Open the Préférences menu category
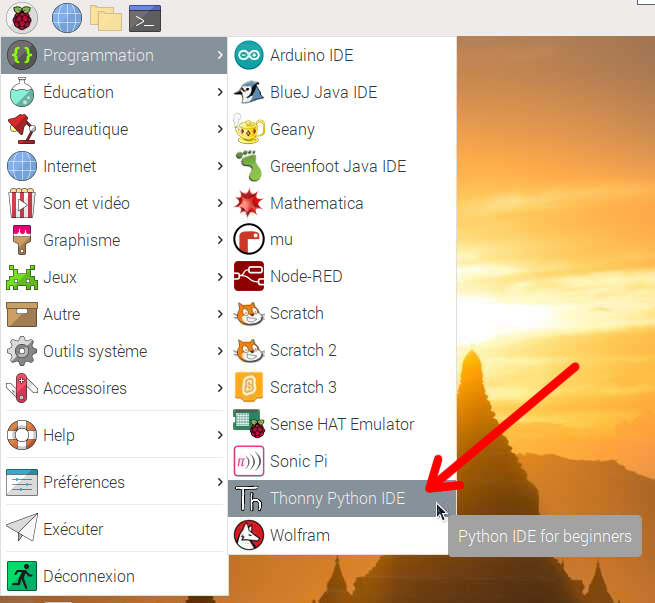 [114, 482]
